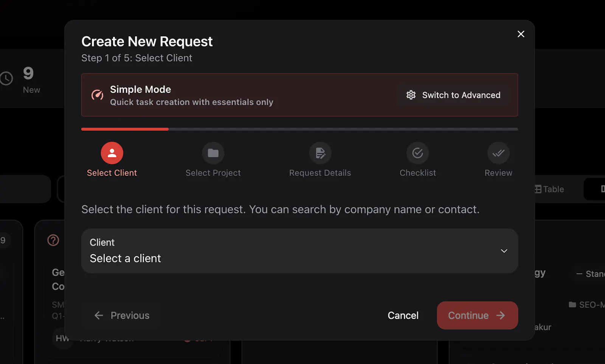Switch to Table view in background
605x364 pixels.
(x=549, y=189)
